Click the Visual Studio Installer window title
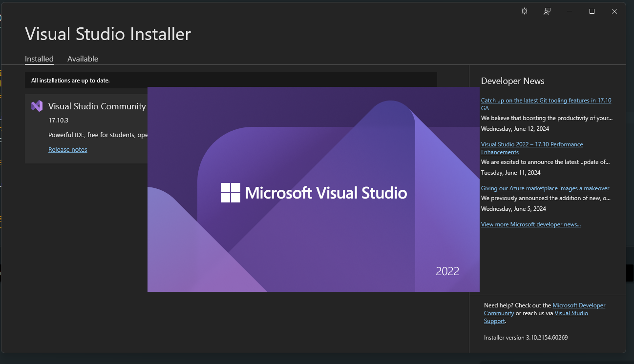 coord(108,34)
